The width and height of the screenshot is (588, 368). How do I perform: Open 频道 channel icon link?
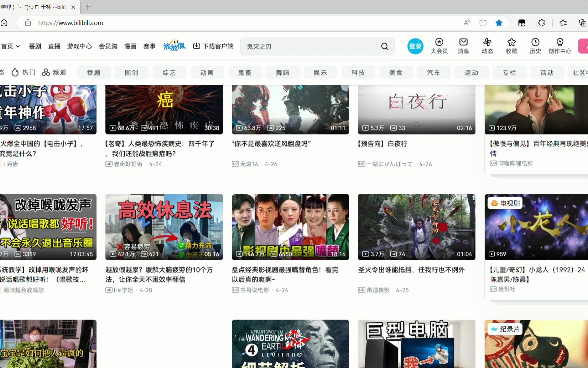54,72
